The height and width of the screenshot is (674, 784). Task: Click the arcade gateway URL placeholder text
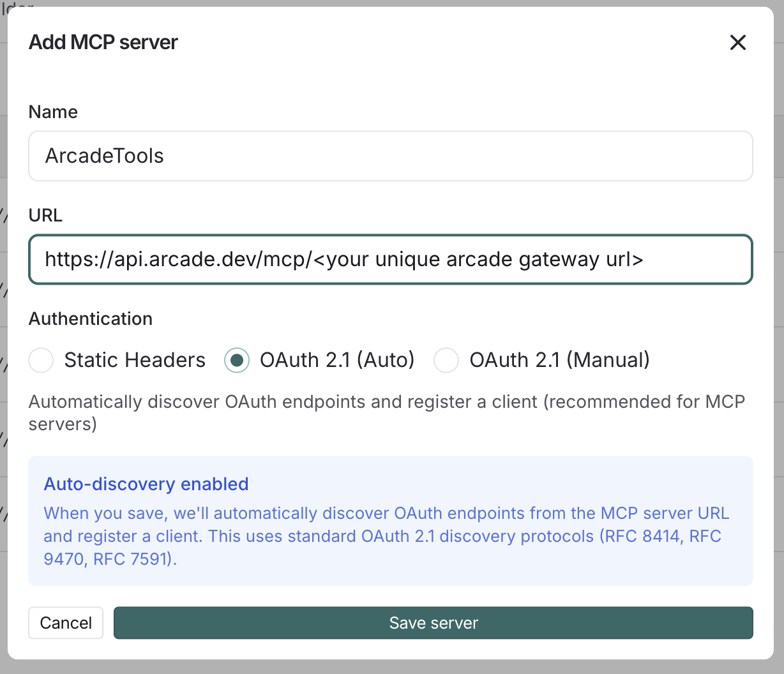tap(345, 259)
